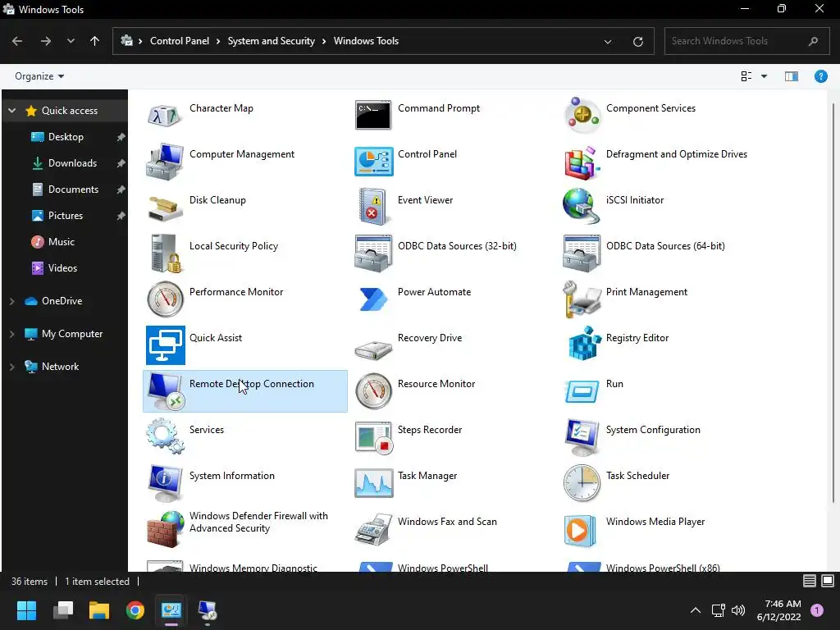The height and width of the screenshot is (630, 840).
Task: Select the Control Panel item icon
Action: (x=373, y=162)
